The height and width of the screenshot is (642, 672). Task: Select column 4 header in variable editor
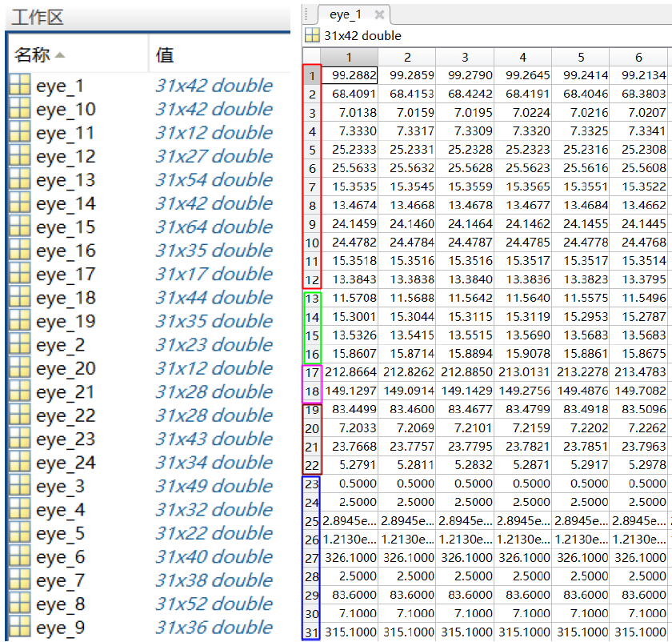click(x=523, y=57)
